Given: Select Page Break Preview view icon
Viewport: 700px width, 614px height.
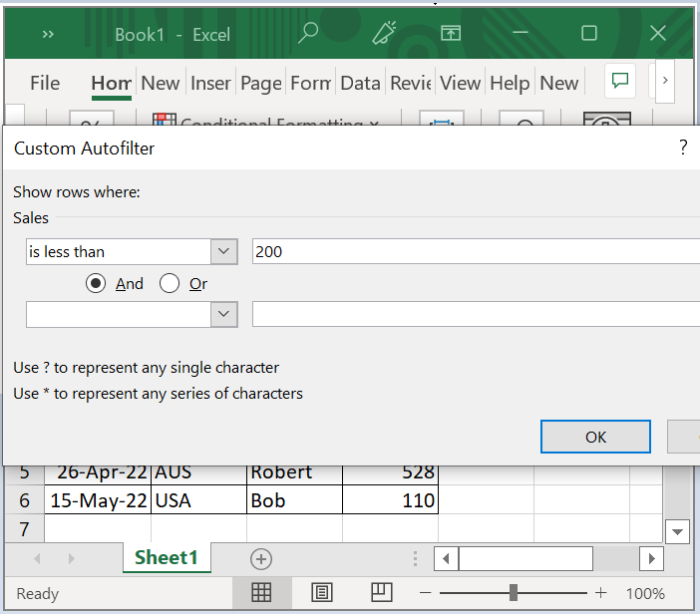Looking at the screenshot, I should pos(381,593).
